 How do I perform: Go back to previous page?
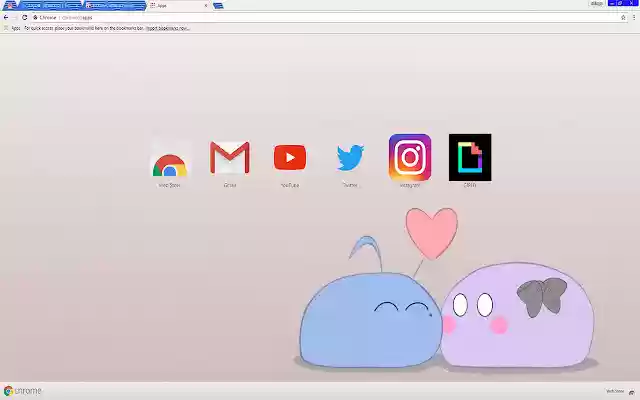pos(6,18)
